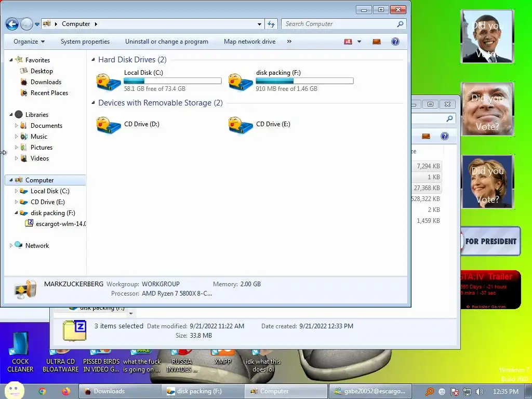Select Network in navigation pane
Image resolution: width=532 pixels, height=399 pixels.
[x=37, y=246]
